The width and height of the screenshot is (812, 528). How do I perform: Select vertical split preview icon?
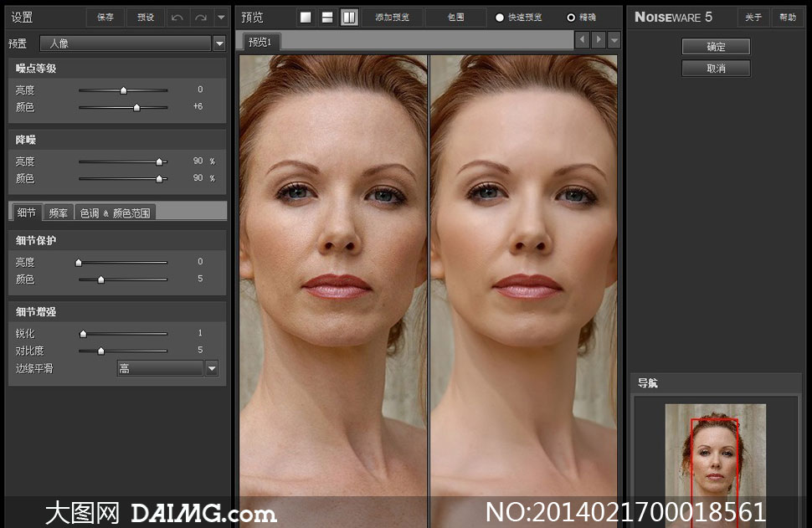pos(349,17)
